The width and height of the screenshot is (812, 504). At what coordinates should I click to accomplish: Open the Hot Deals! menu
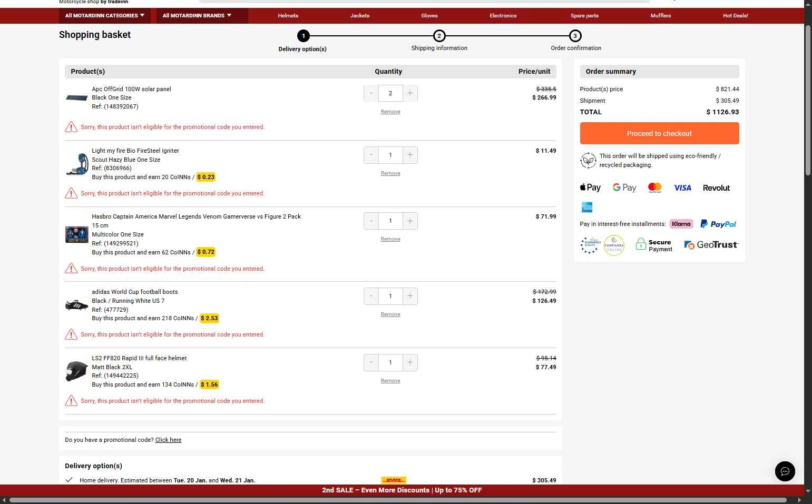[735, 16]
